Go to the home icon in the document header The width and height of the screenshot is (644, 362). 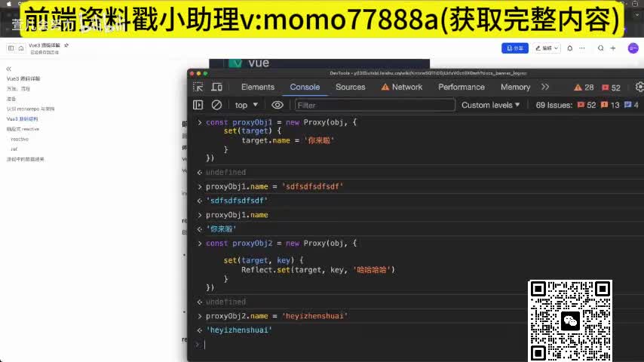pos(21,48)
